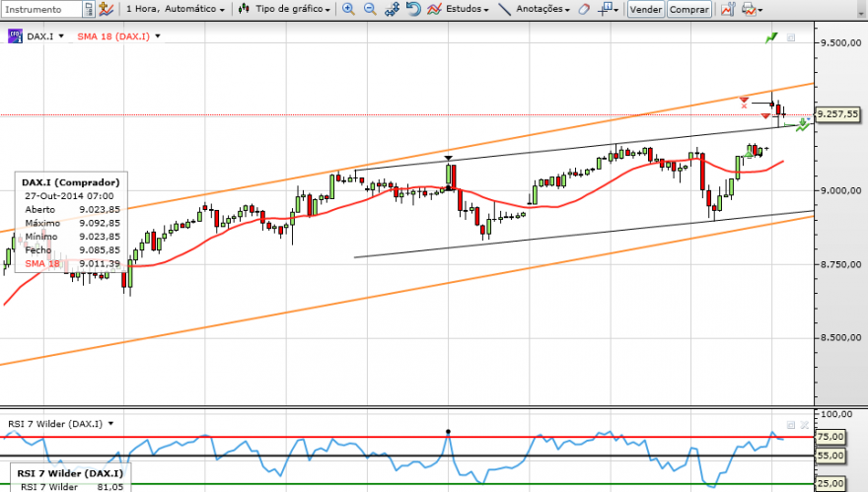Click the 27-Out-2014 07:00 tooltip date
This screenshot has width=868, height=492.
click(x=69, y=196)
